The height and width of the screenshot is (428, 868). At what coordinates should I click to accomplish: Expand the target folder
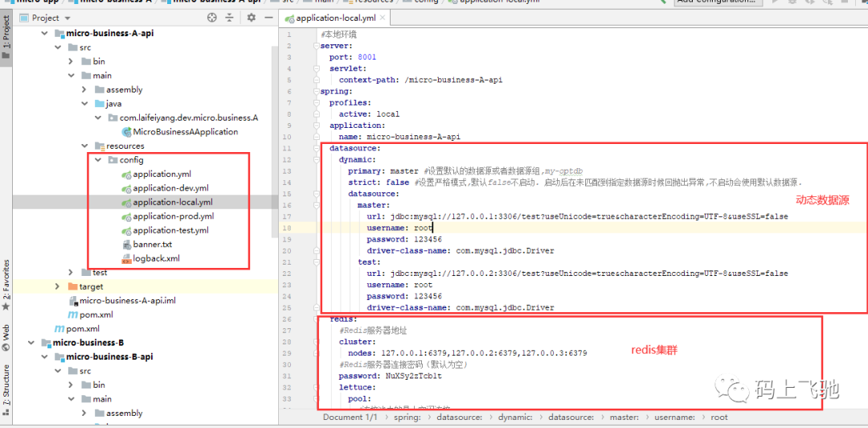coord(57,286)
